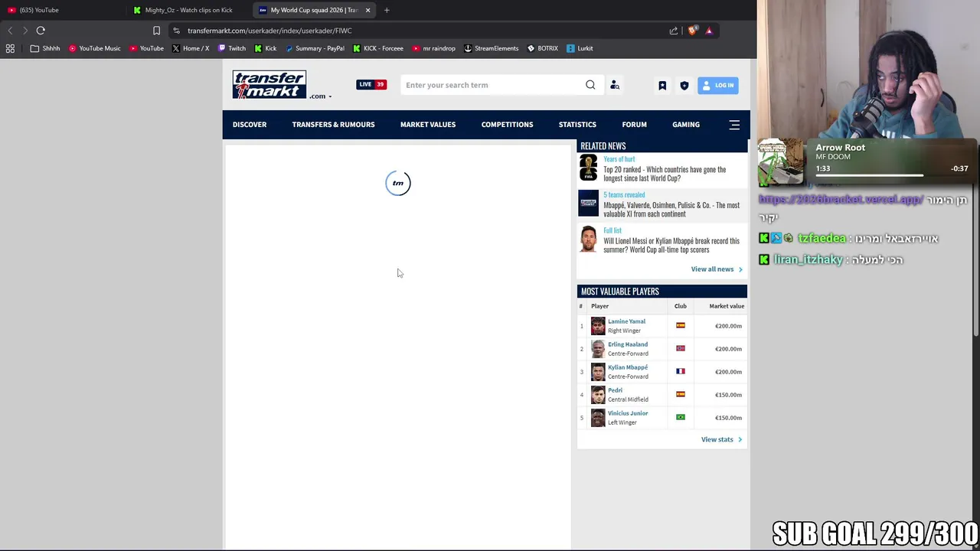
Task: Open the Messi or Mbappé record article
Action: tap(671, 245)
